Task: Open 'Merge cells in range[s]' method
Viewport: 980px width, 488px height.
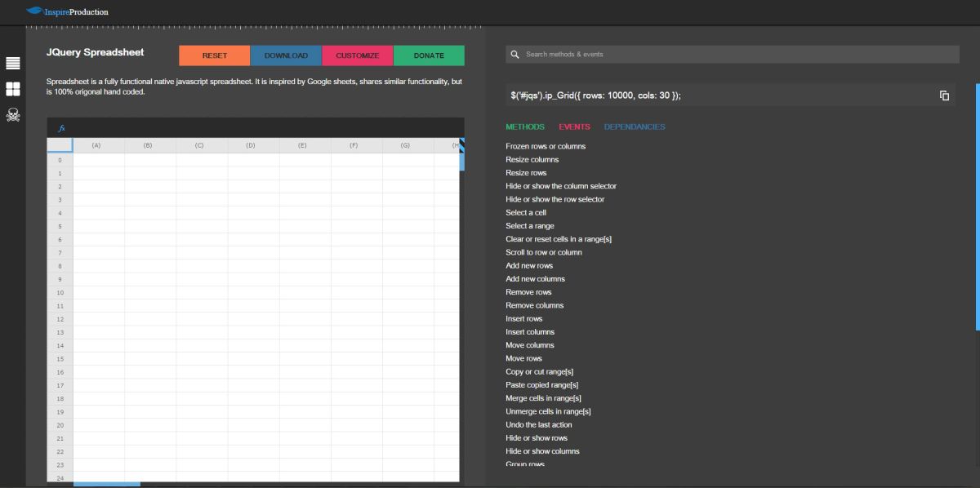Action: (x=543, y=398)
